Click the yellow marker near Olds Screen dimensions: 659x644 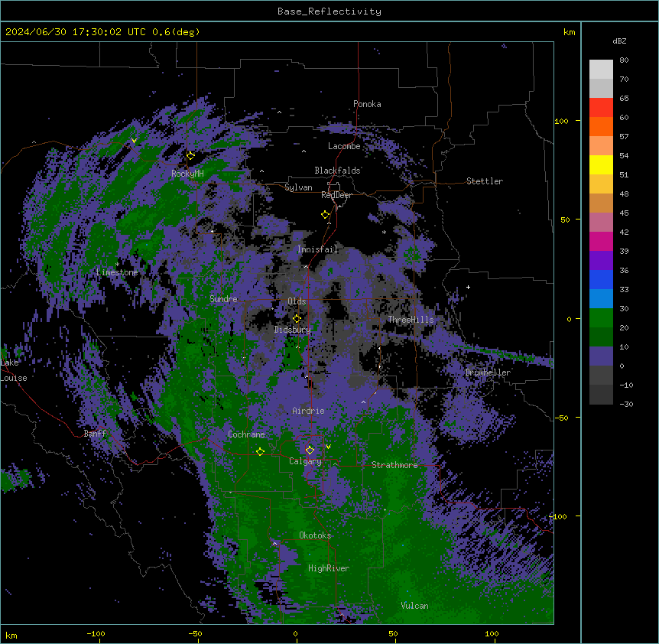(297, 318)
